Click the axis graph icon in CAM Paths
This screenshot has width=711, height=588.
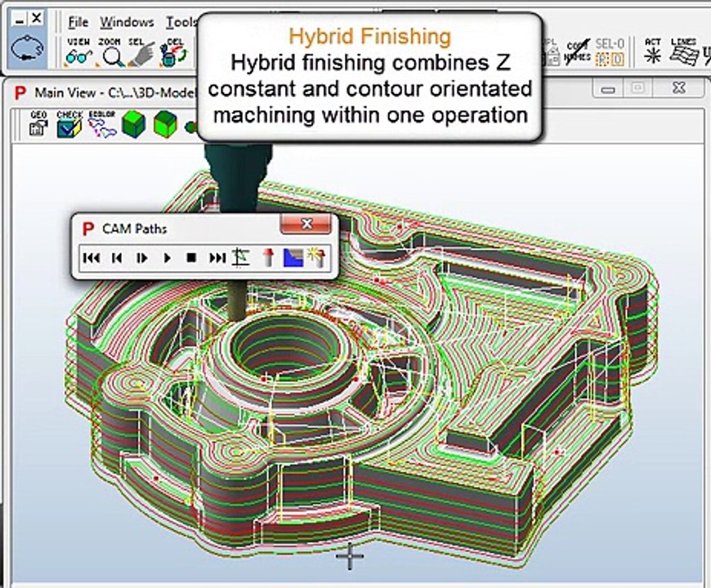tap(241, 257)
